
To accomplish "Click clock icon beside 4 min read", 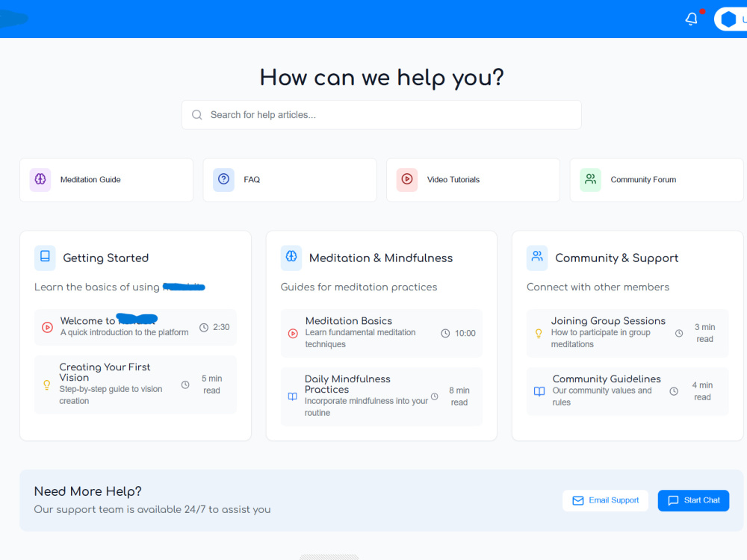I will [674, 391].
